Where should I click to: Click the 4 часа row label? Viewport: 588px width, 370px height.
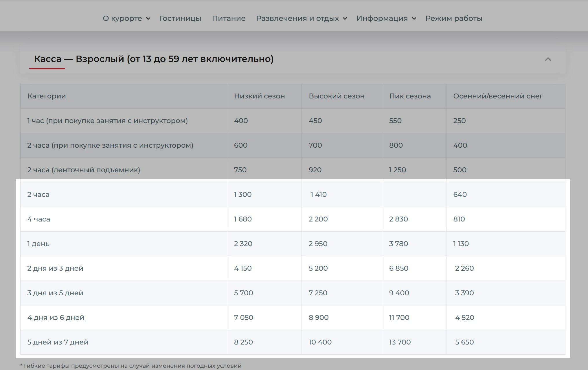[39, 219]
